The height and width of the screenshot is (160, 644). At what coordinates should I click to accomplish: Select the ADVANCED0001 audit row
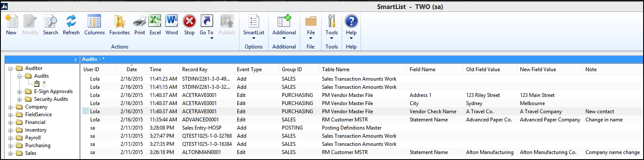(x=361, y=119)
